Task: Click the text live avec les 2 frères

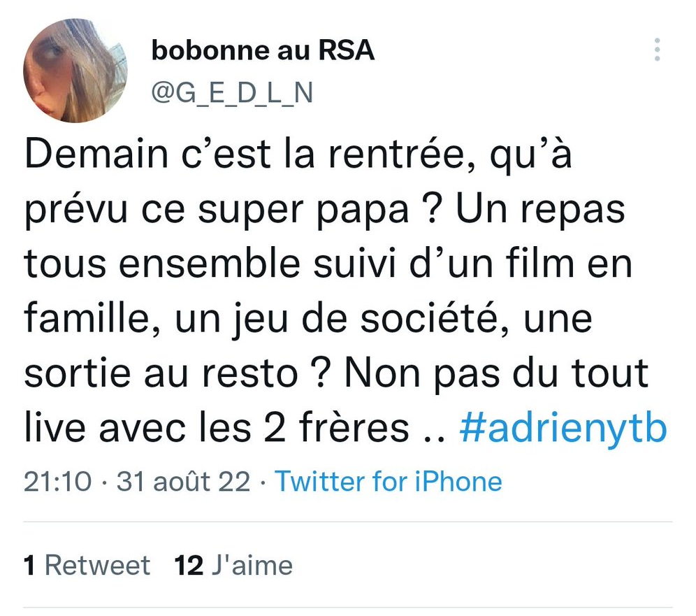Action: click(x=217, y=429)
